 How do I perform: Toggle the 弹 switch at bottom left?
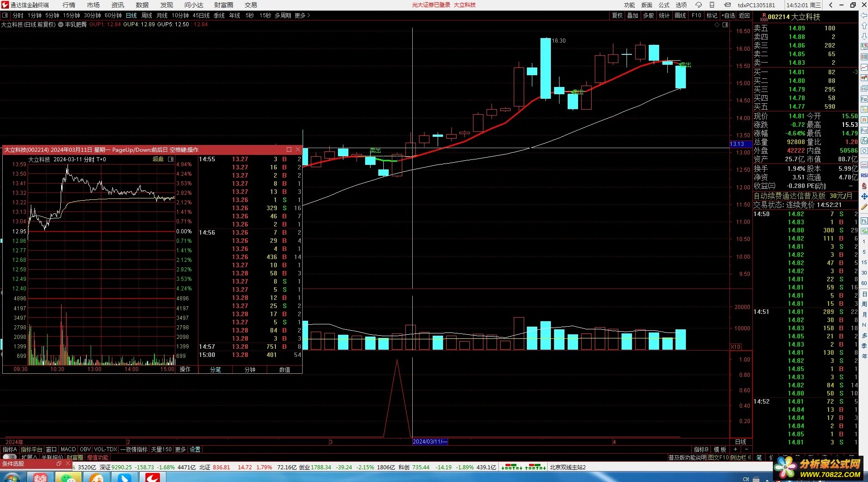coord(9,457)
